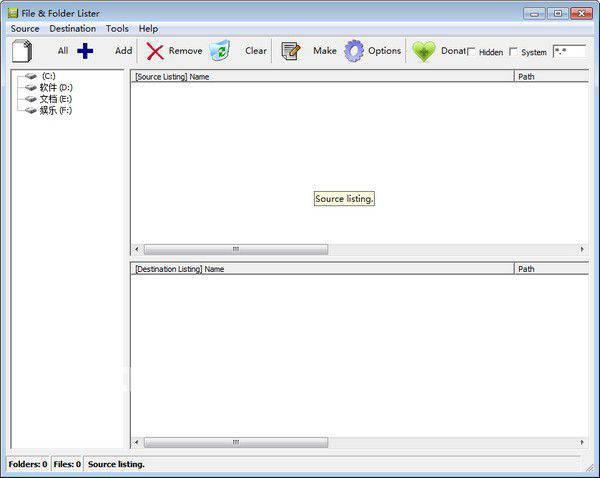Click source listing scrollbar right arrow
Viewport: 600px width, 478px height.
tap(582, 250)
